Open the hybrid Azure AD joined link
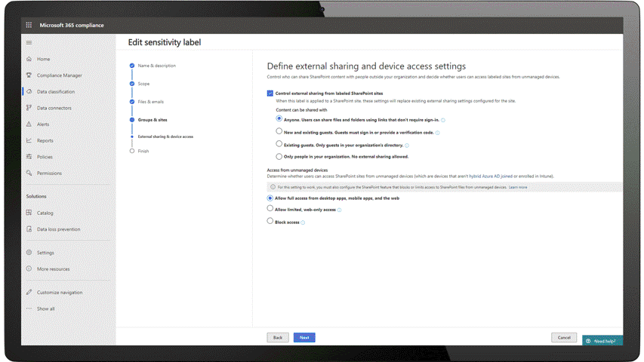644x362 pixels. (491, 176)
